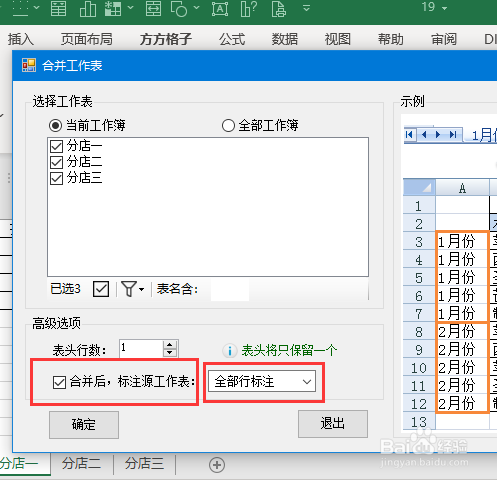The width and height of the screenshot is (497, 480).
Task: Click the table form icon in quick access toolbar
Action: coord(58,8)
